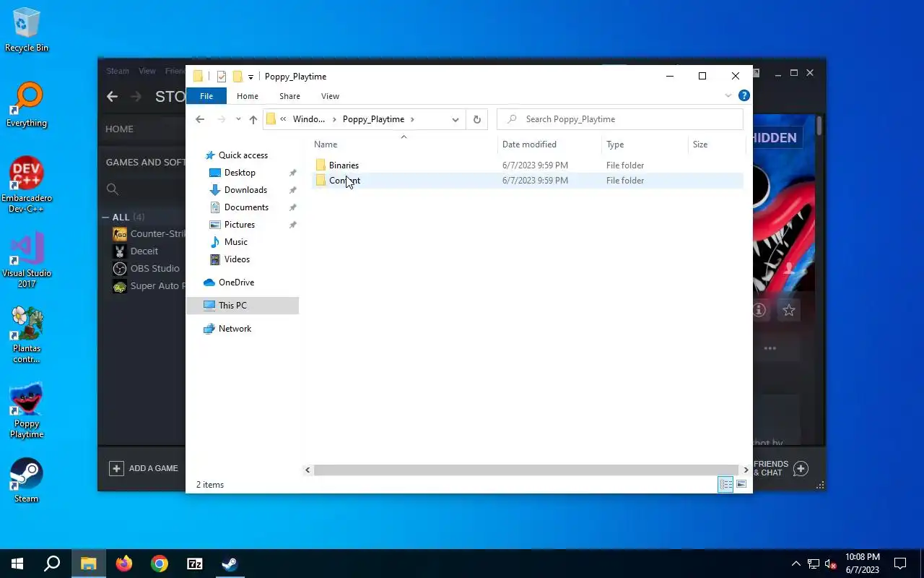Select Deceit in Steam library list
This screenshot has height=578, width=924.
click(144, 251)
